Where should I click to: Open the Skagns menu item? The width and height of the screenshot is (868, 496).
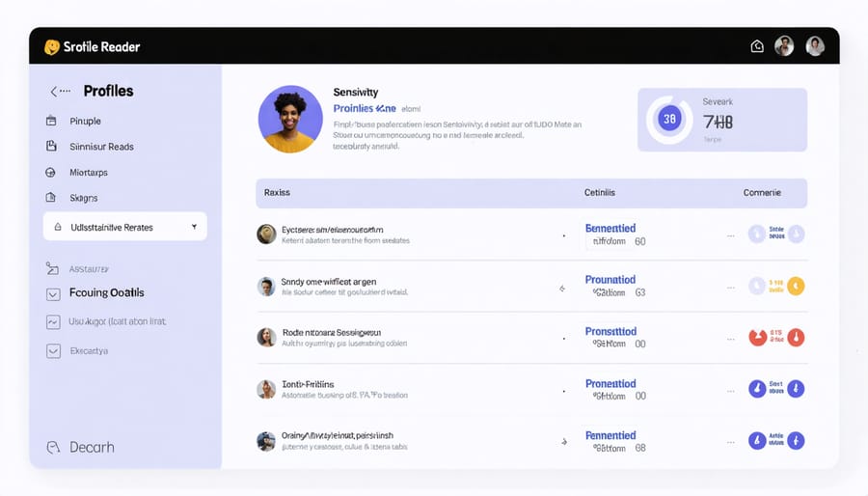point(84,198)
